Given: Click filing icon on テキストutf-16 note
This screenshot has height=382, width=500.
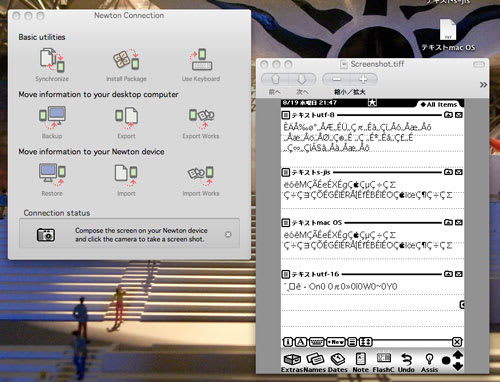Looking at the screenshot, I should coord(448,274).
